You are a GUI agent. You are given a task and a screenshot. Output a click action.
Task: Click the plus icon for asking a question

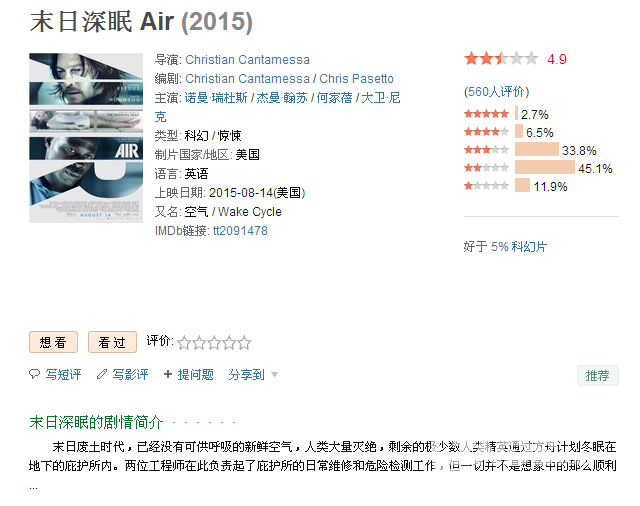[168, 375]
